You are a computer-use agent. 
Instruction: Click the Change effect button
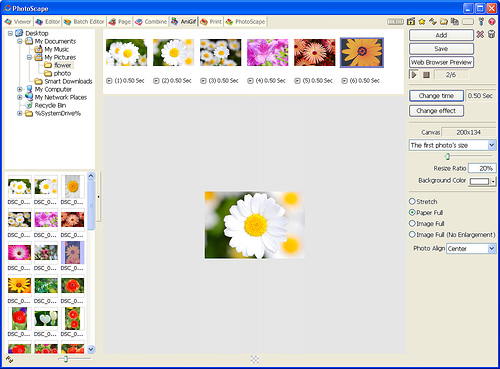point(436,111)
